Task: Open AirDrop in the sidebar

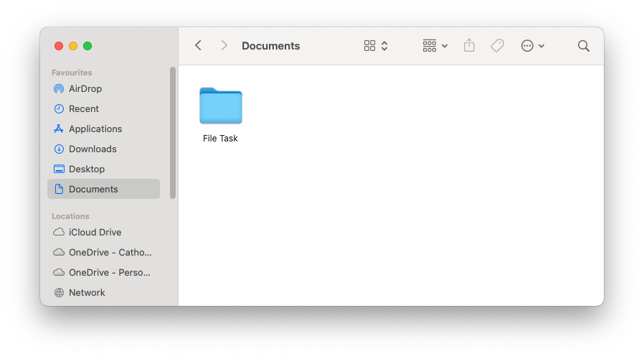Action: 85,89
